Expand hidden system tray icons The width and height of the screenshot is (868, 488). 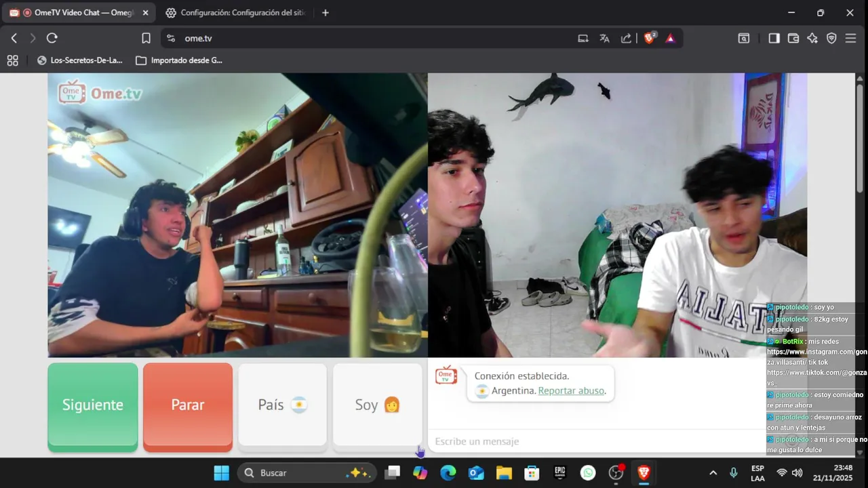click(x=713, y=473)
